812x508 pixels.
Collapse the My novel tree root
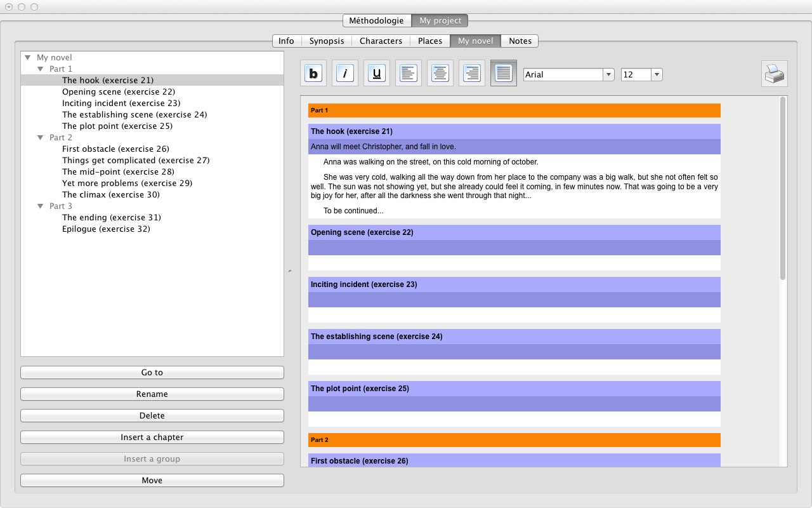(28, 57)
